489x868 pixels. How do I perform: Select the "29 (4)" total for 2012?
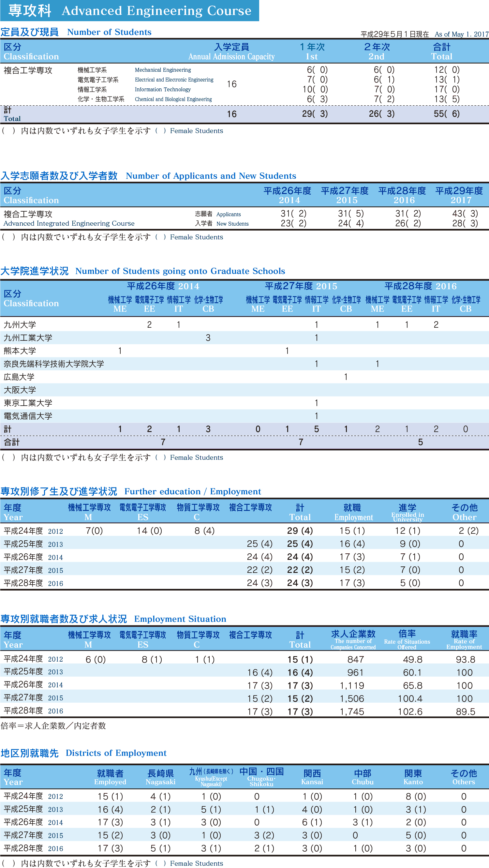300,531
